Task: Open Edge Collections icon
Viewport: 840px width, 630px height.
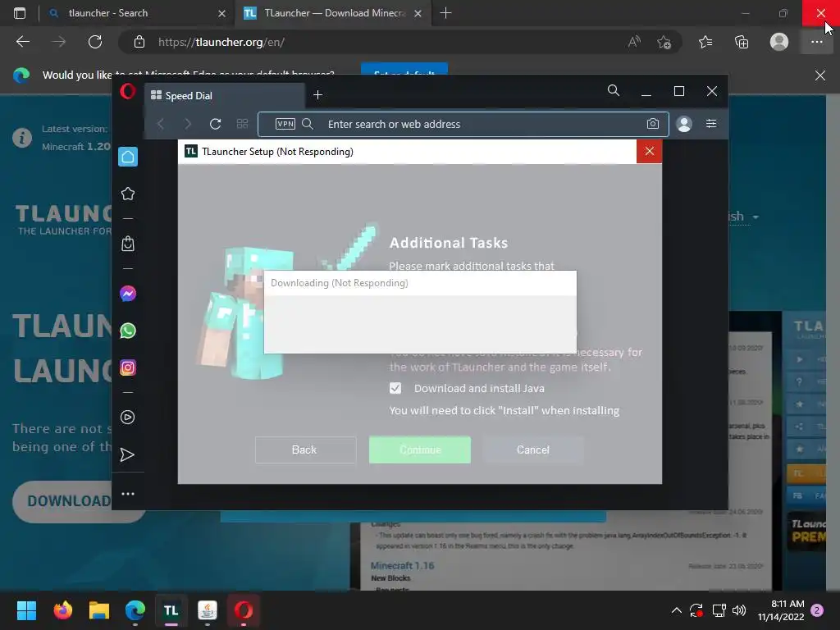Action: 742,42
